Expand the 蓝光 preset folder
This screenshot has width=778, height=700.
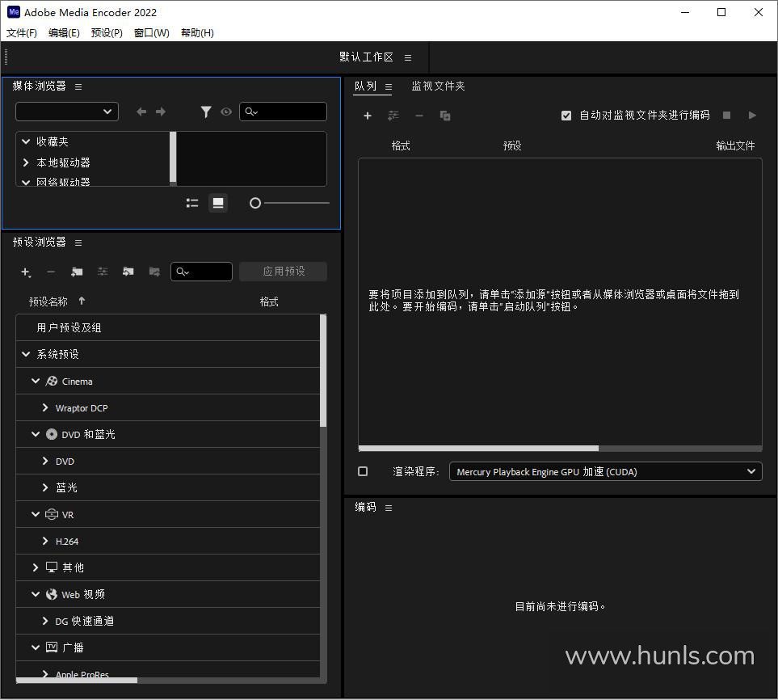pos(45,487)
